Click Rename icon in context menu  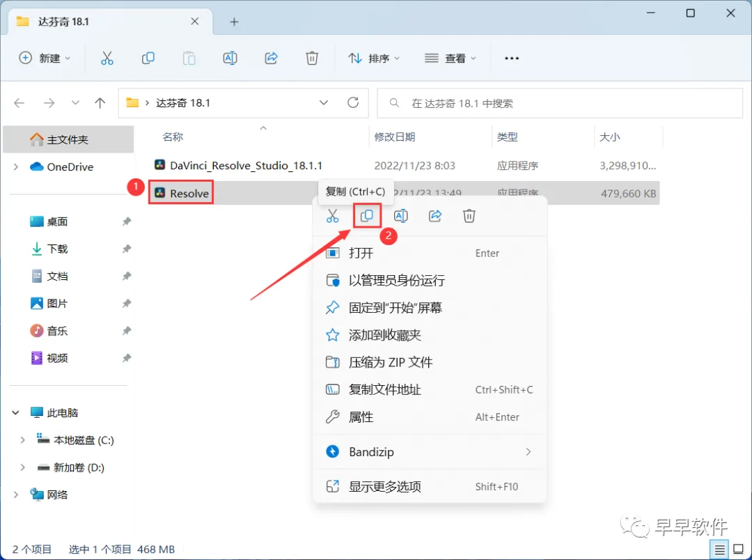pyautogui.click(x=401, y=216)
